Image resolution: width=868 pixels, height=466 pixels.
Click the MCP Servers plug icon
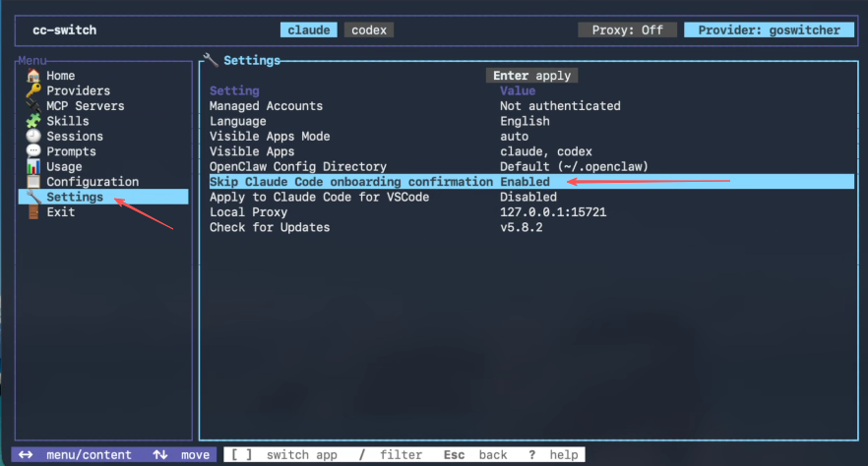pos(33,105)
